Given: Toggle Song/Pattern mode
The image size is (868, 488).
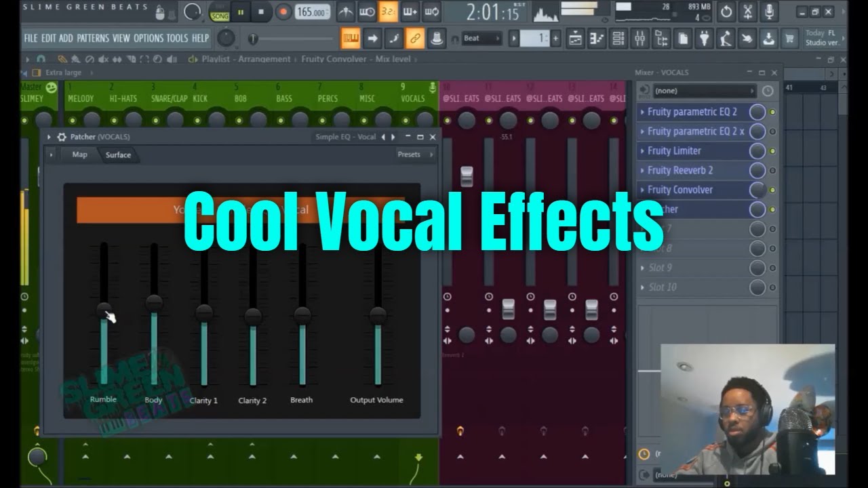Looking at the screenshot, I should click(219, 12).
